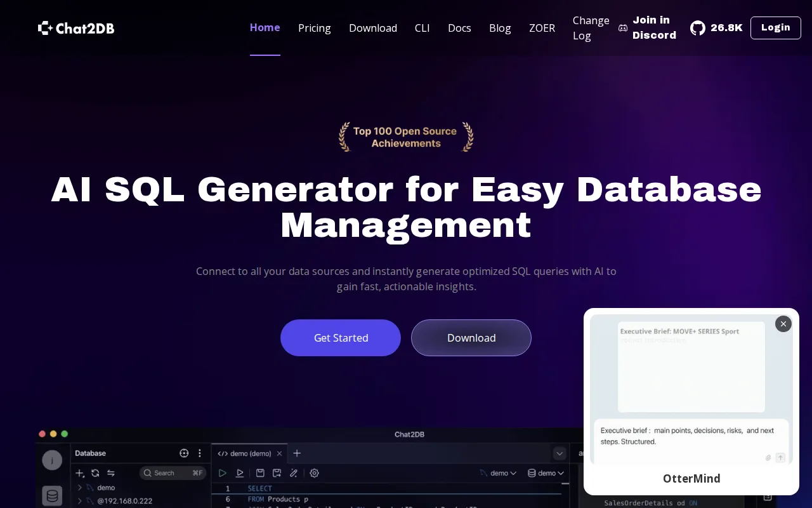Navigate to the CLI page

[x=422, y=28]
